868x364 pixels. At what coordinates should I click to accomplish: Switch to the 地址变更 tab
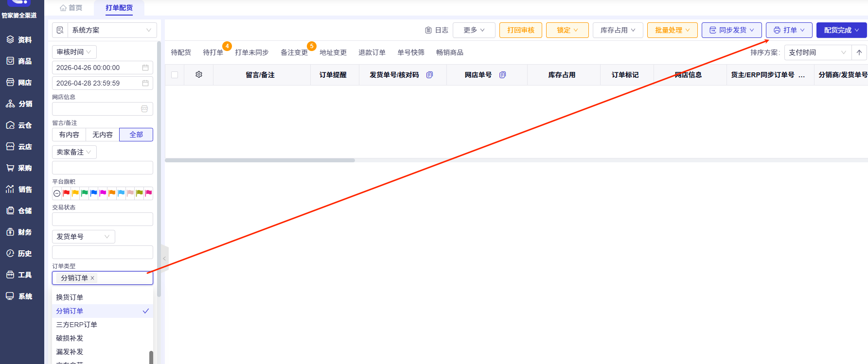333,52
